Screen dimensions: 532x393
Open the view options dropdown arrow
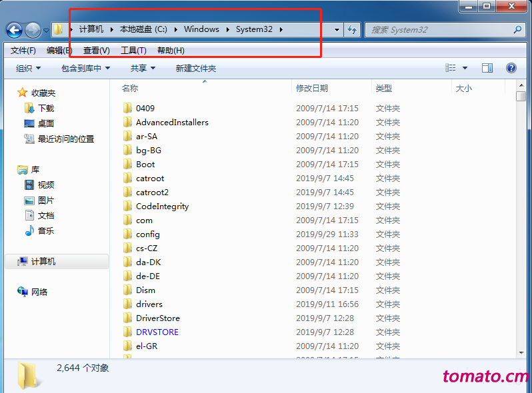[x=465, y=68]
